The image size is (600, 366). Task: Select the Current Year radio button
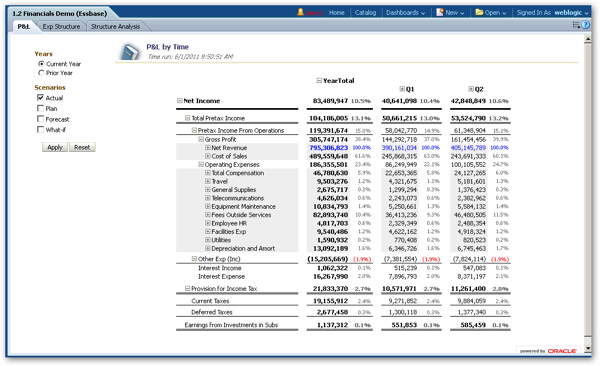(41, 64)
